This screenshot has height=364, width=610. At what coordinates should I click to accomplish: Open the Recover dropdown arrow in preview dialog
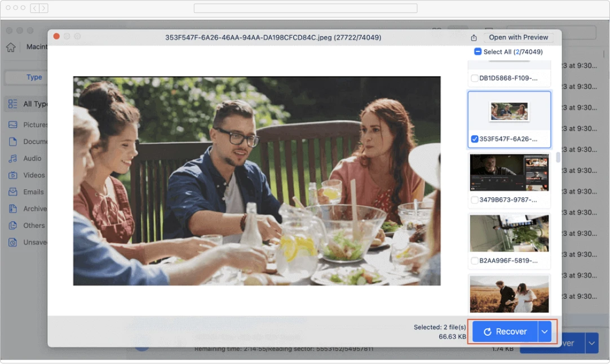pos(545,332)
